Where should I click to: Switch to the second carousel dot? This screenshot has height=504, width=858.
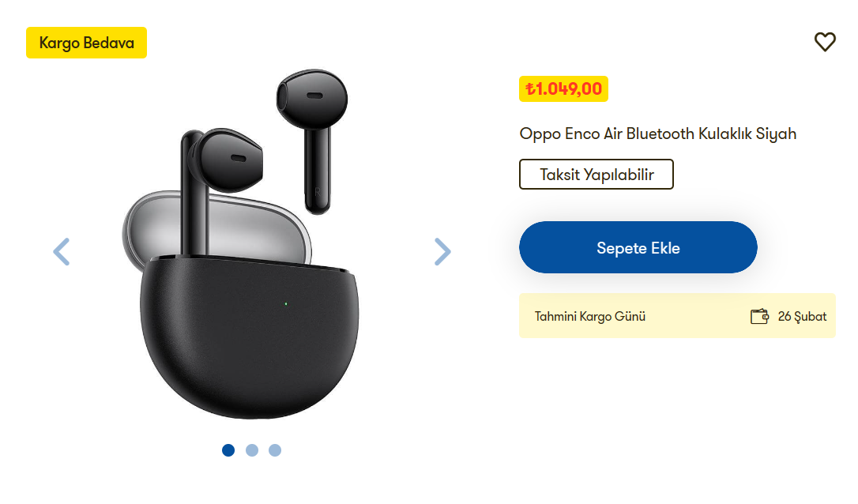252,449
